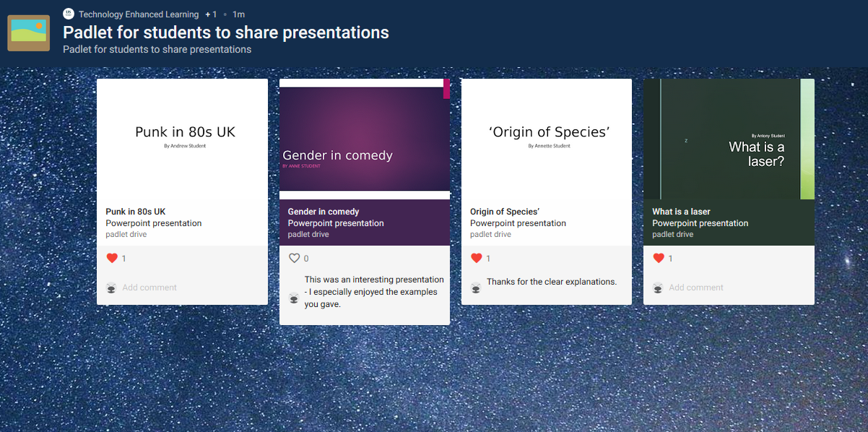Click commenter avatar on Origin of Species post
Screen dimensions: 868x432
[476, 288]
